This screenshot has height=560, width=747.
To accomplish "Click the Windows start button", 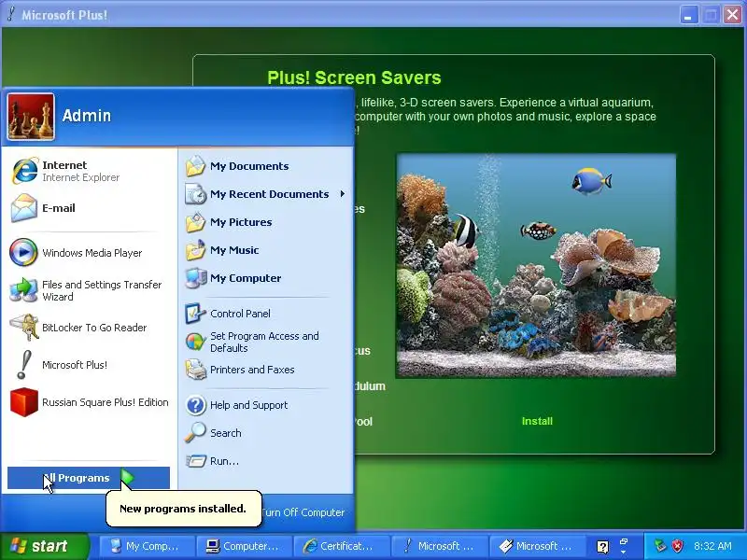I will (x=44, y=546).
